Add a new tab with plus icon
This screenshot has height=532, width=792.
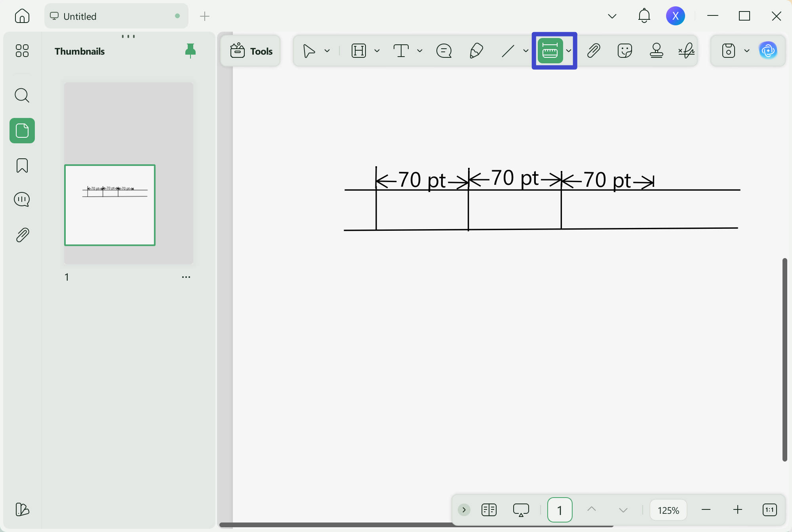pyautogui.click(x=205, y=16)
